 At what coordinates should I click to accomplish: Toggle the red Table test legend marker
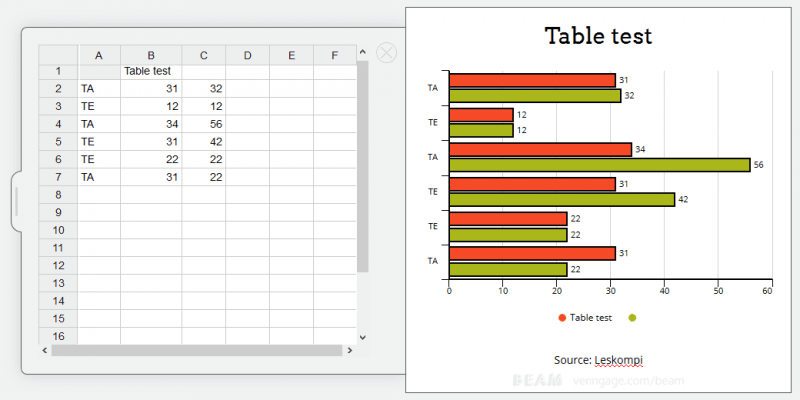pyautogui.click(x=562, y=318)
